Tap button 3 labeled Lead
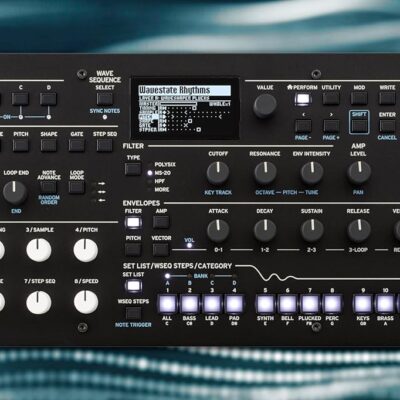Viewport: 400px width, 400px height. [x=212, y=304]
